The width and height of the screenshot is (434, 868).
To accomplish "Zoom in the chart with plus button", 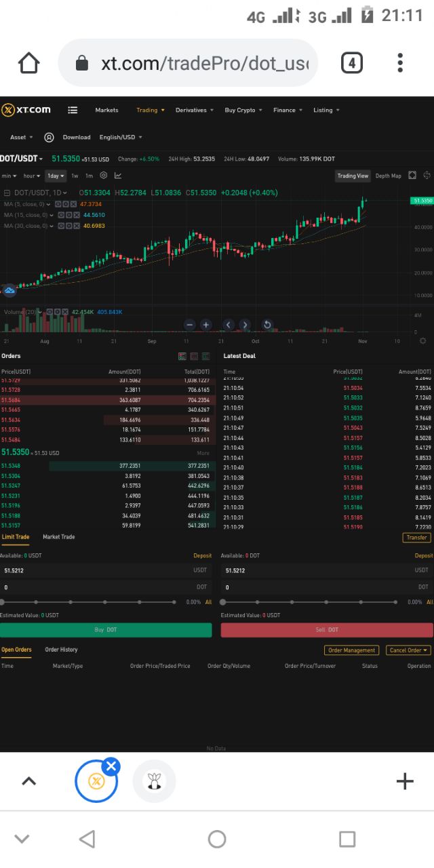I will click(206, 325).
